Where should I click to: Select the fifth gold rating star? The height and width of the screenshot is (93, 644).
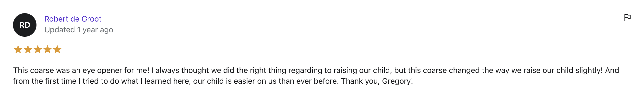(57, 49)
